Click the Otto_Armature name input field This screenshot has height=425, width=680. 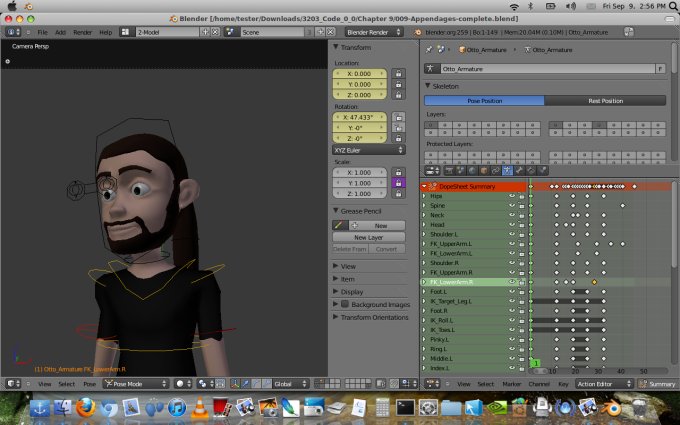(x=547, y=69)
